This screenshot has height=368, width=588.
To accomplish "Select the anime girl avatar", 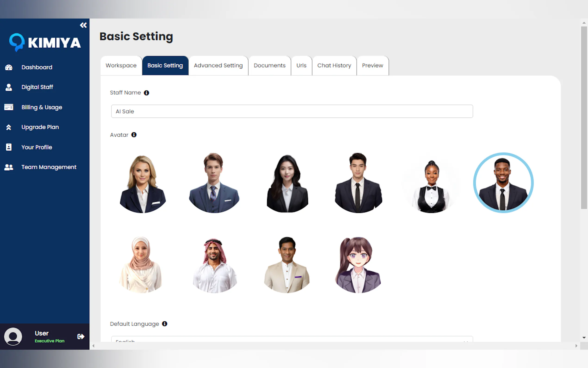I will (358, 265).
